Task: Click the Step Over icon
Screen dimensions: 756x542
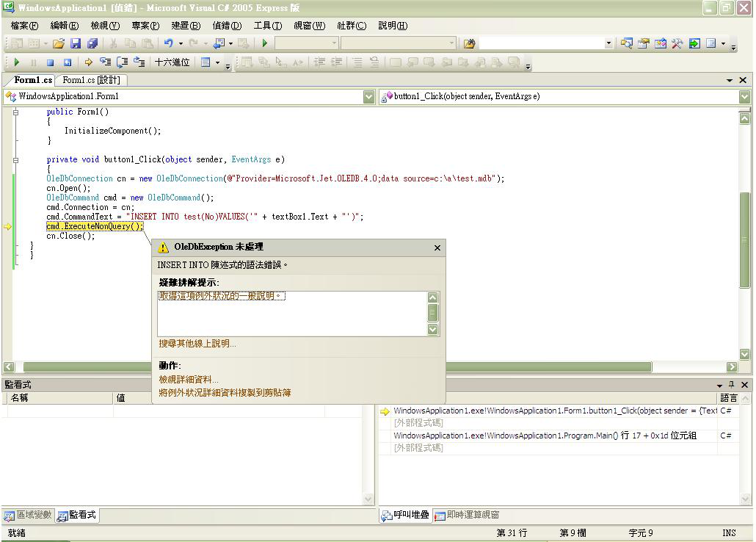Action: pyautogui.click(x=122, y=63)
